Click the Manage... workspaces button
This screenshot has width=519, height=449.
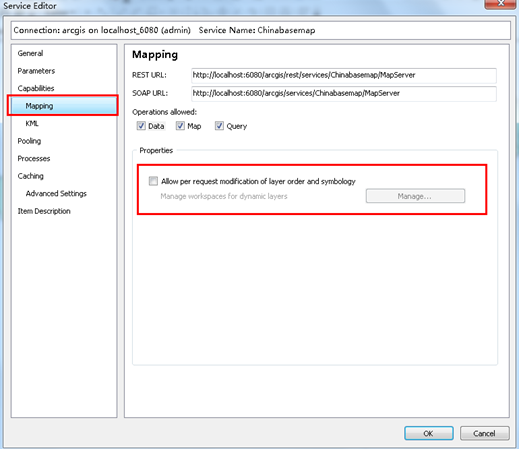point(415,196)
